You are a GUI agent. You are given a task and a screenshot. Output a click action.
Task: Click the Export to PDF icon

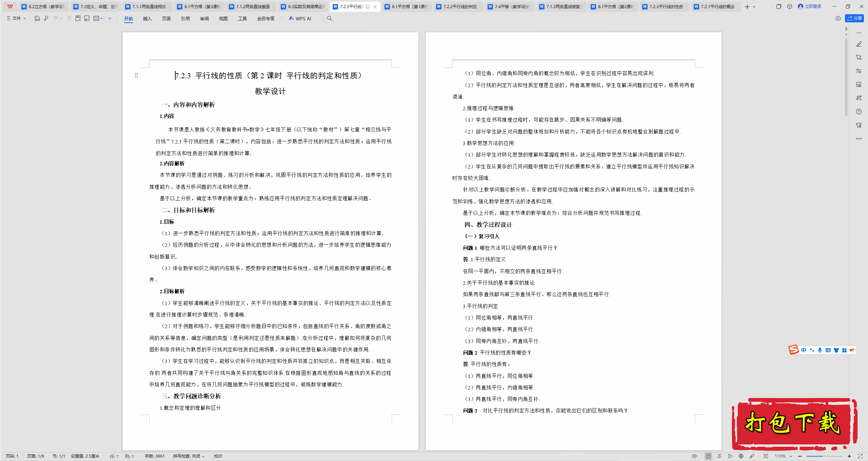coord(78,18)
